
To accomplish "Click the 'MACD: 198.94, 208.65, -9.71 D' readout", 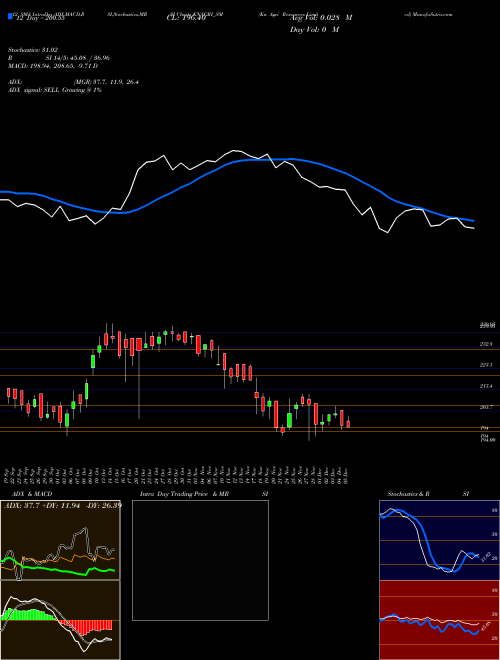I will click(53, 66).
